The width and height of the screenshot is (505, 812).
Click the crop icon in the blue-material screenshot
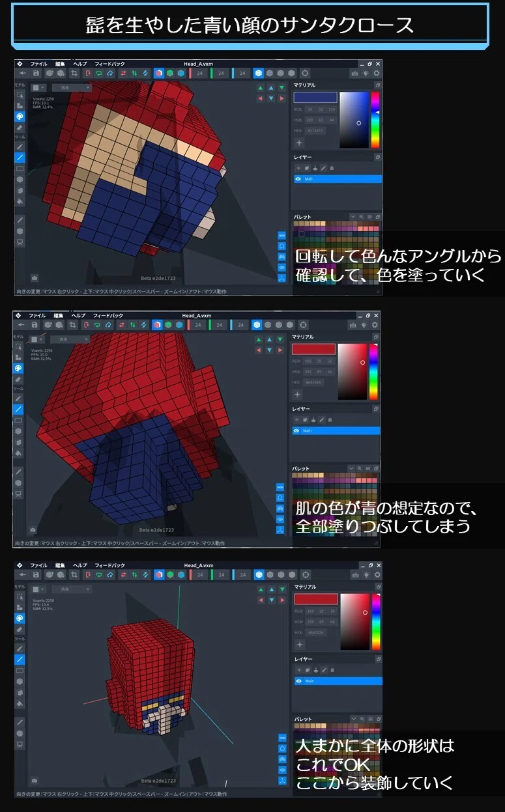coord(73,74)
